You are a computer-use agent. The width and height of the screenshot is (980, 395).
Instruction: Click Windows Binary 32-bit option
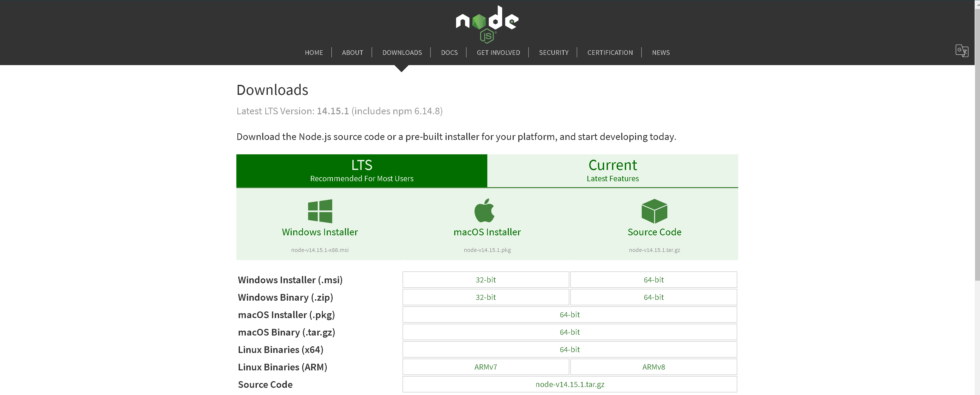(486, 297)
